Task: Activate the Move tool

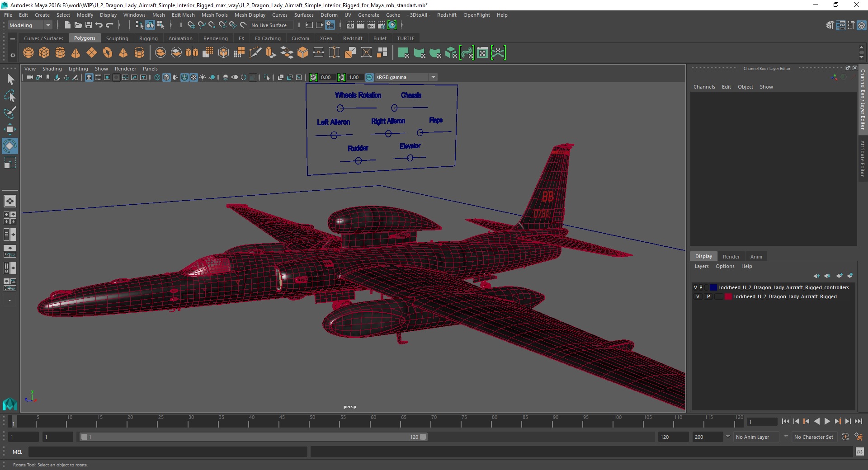Action: [10, 129]
